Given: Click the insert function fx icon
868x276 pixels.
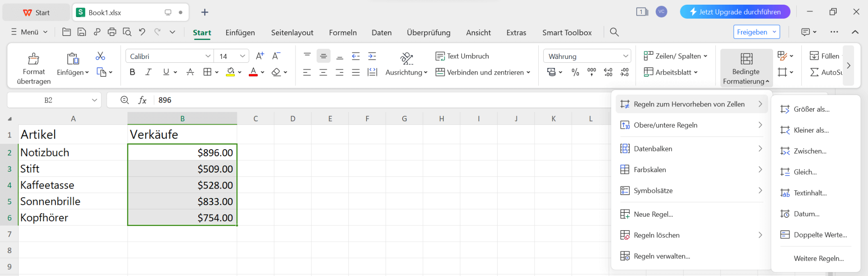Looking at the screenshot, I should (142, 100).
